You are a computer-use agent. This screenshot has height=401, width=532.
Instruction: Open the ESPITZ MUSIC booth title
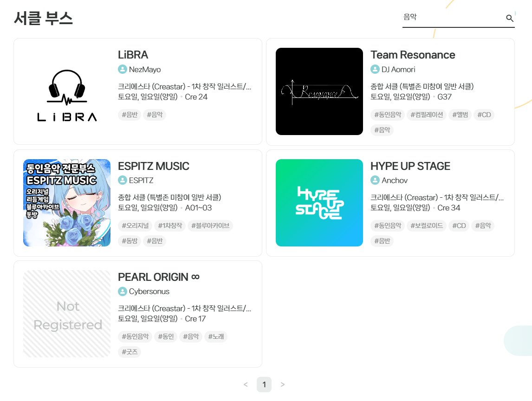click(x=153, y=166)
